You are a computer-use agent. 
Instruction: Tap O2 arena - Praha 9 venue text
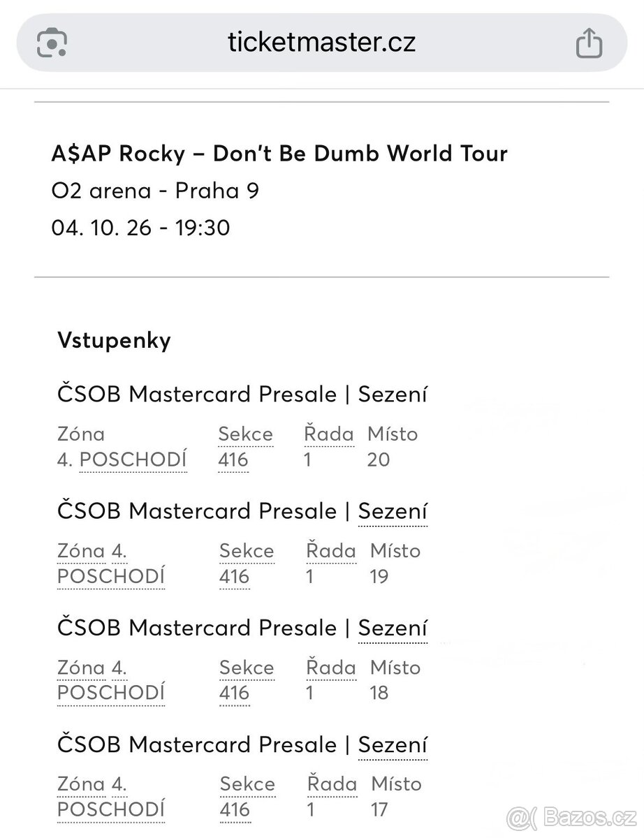(x=155, y=191)
